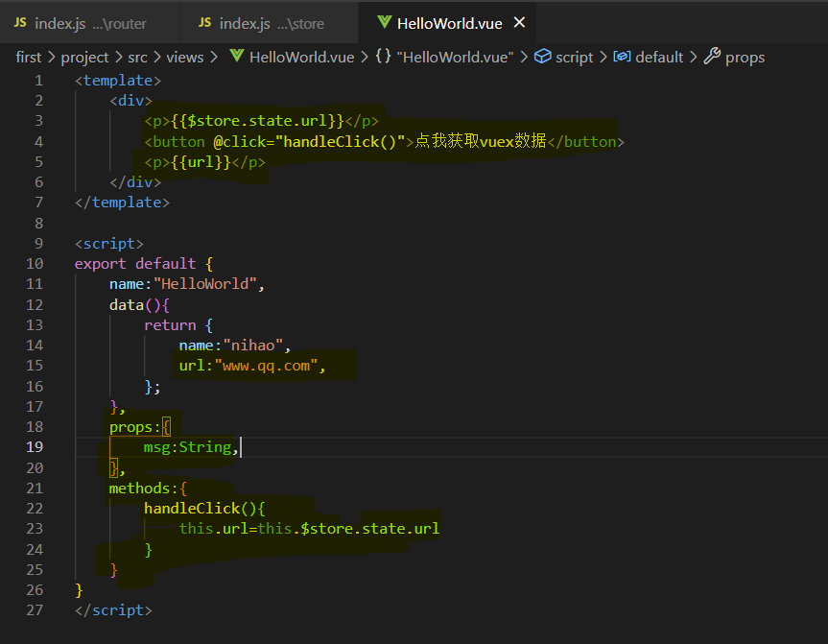
Task: Click closing '</script>' tag
Action: click(x=113, y=610)
